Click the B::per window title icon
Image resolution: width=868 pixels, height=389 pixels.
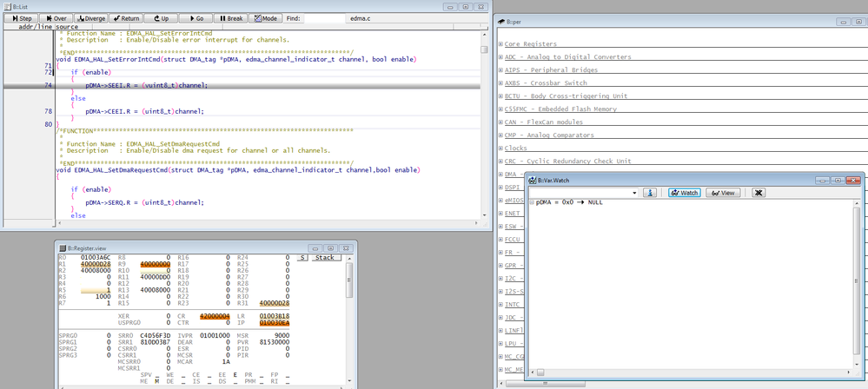pos(501,22)
